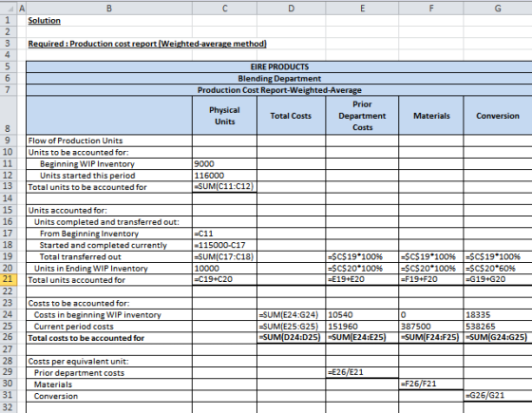Image resolution: width=532 pixels, height=413 pixels.
Task: Click the 'Physical Units' header cell
Action: (x=224, y=115)
